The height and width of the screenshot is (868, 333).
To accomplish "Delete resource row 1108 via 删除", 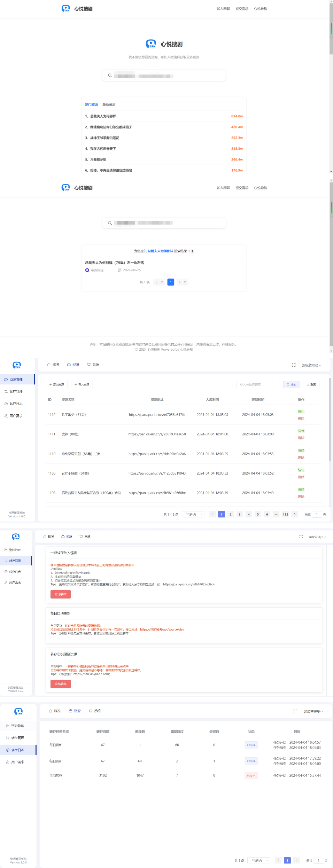I will [301, 496].
